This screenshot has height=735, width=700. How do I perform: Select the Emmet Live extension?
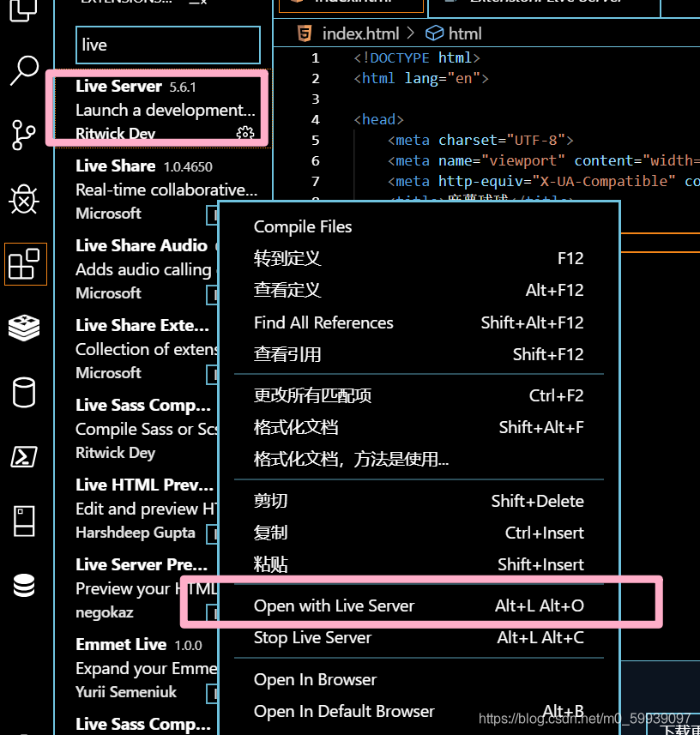pyautogui.click(x=137, y=667)
